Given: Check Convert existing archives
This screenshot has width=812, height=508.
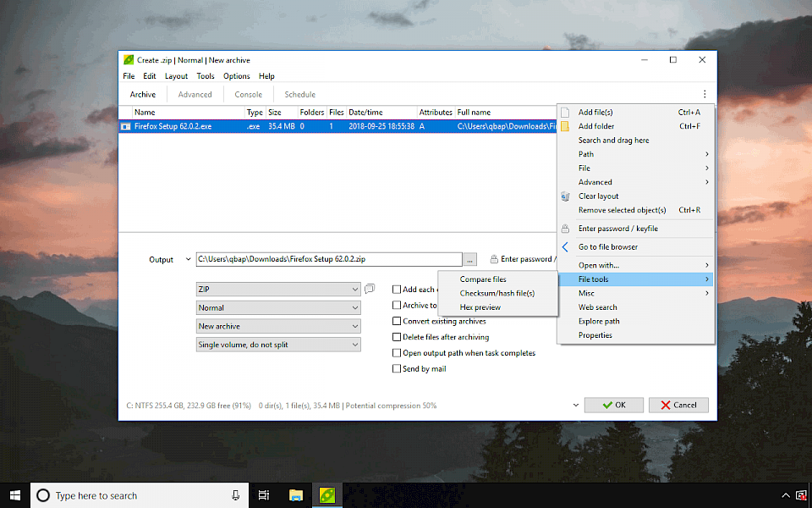Looking at the screenshot, I should (397, 322).
